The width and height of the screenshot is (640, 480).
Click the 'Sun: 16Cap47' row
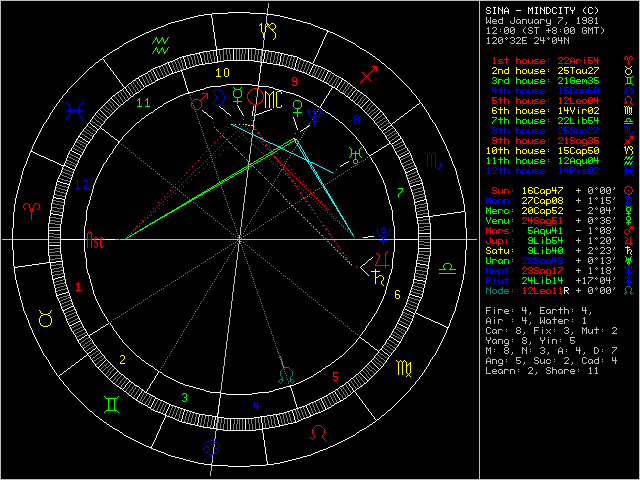pyautogui.click(x=562, y=191)
